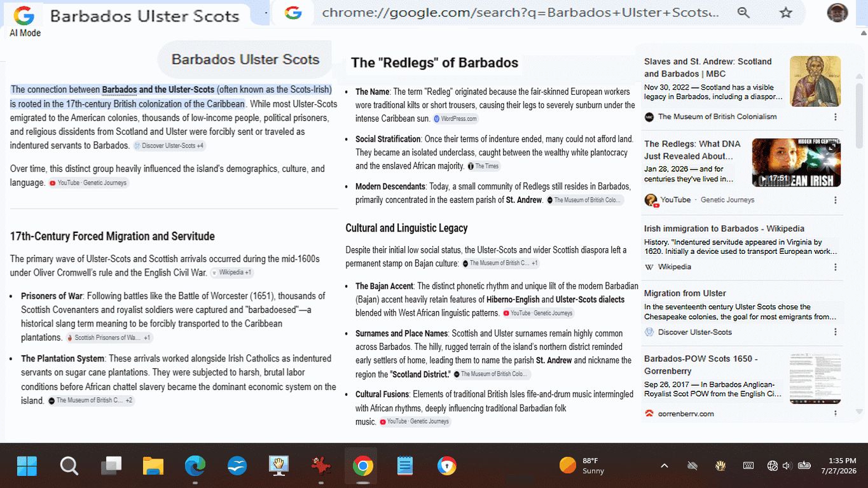The image size is (868, 488).
Task: Open the hand-on-monitor app on the taskbar
Action: click(x=279, y=466)
